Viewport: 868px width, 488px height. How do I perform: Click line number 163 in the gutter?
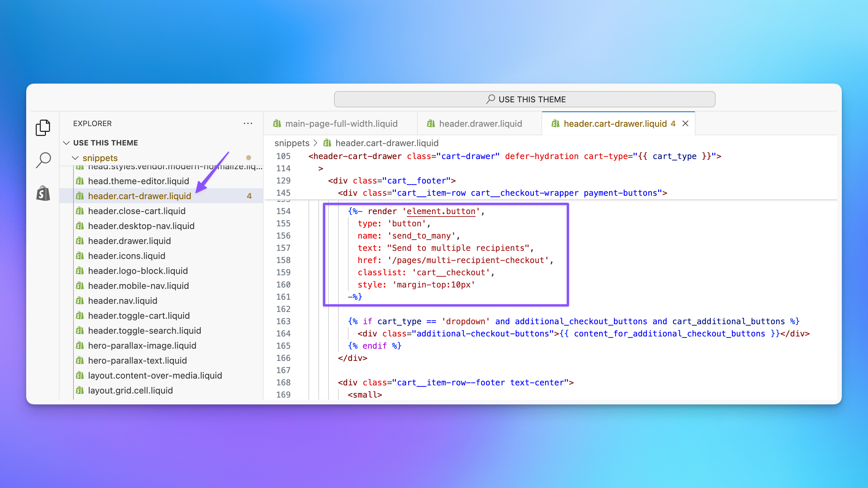pos(283,321)
